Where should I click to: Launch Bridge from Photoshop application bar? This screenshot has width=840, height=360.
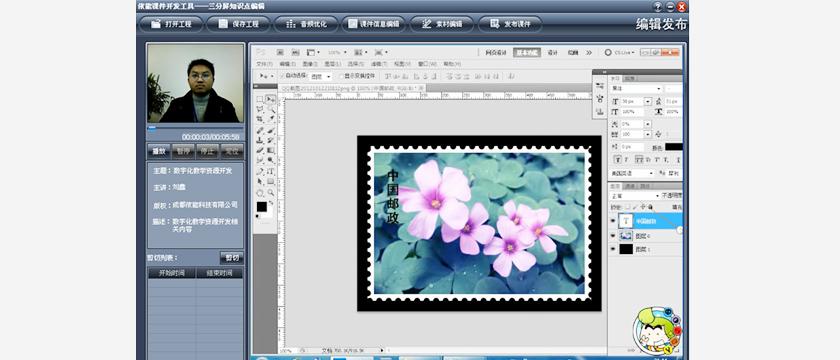point(280,52)
